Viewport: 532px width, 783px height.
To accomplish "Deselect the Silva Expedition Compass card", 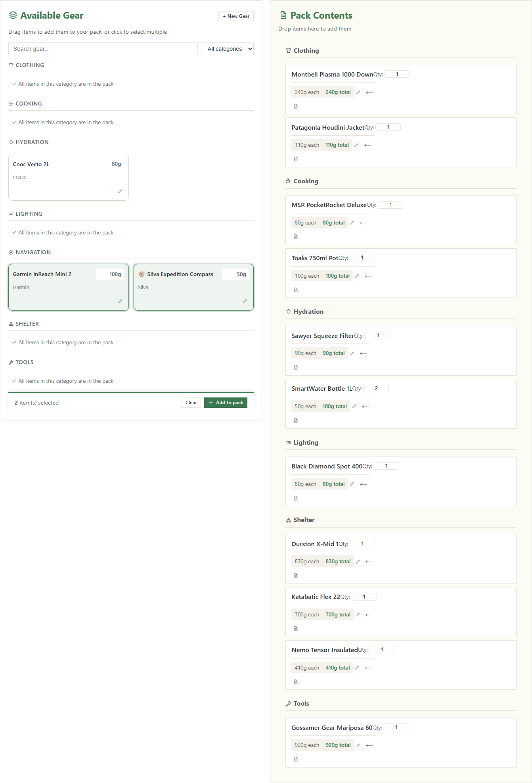I will [x=193, y=287].
